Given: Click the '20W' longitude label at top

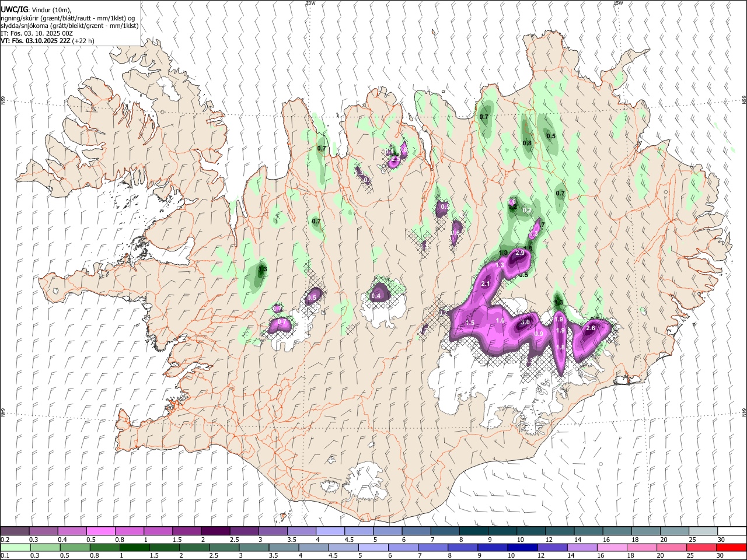Looking at the screenshot, I should click(310, 3).
